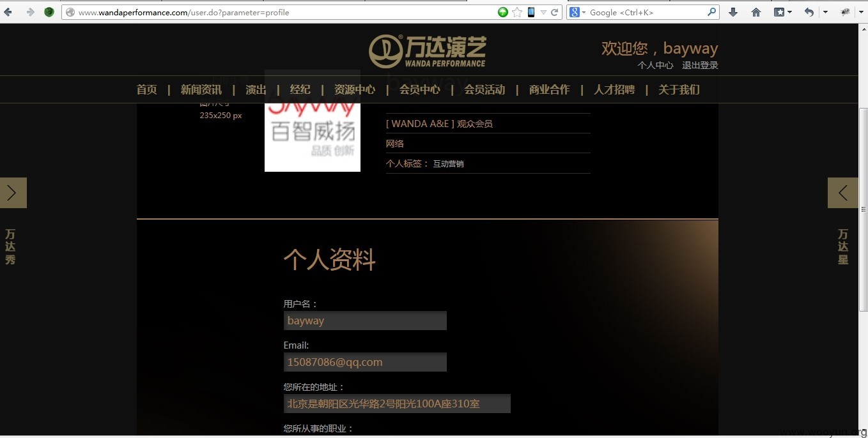Click the green shield icon beside forward arrow
This screenshot has width=868, height=438.
point(49,12)
